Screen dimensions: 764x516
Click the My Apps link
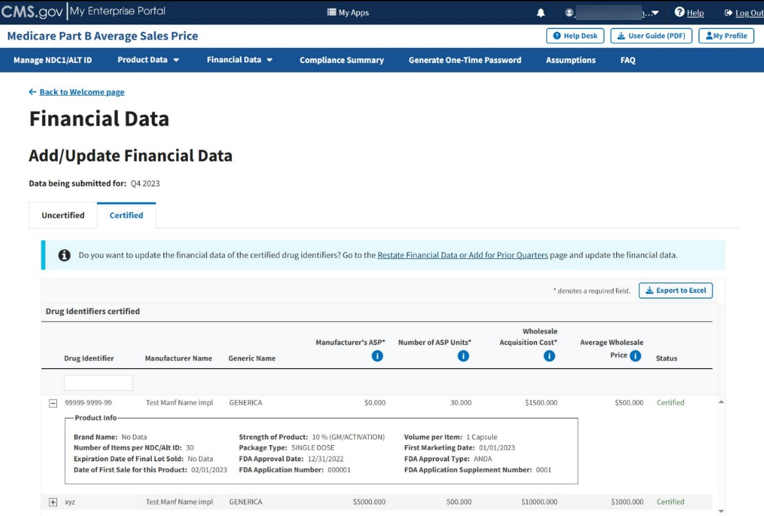point(353,13)
